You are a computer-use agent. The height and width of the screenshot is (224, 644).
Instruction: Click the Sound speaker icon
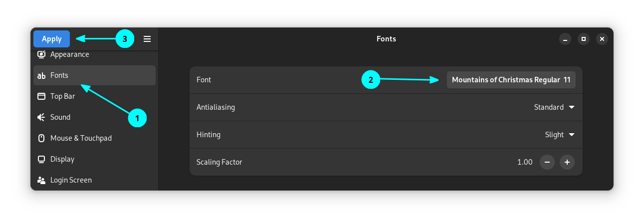pyautogui.click(x=42, y=117)
